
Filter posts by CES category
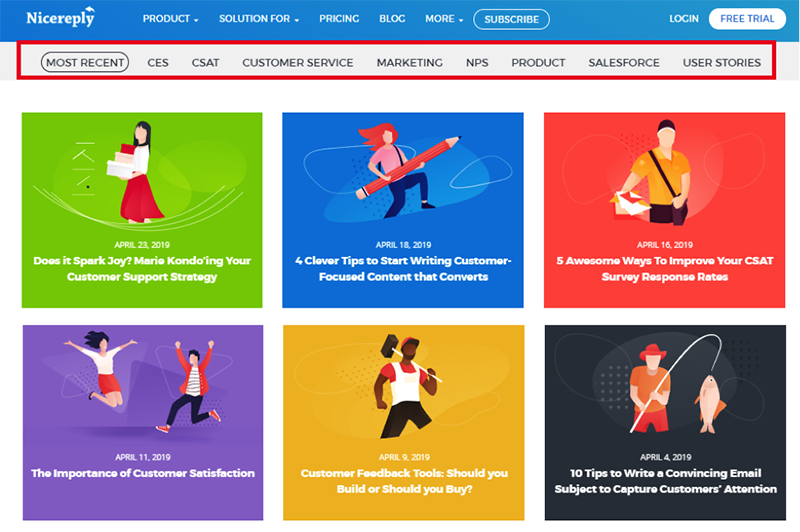coord(158,63)
